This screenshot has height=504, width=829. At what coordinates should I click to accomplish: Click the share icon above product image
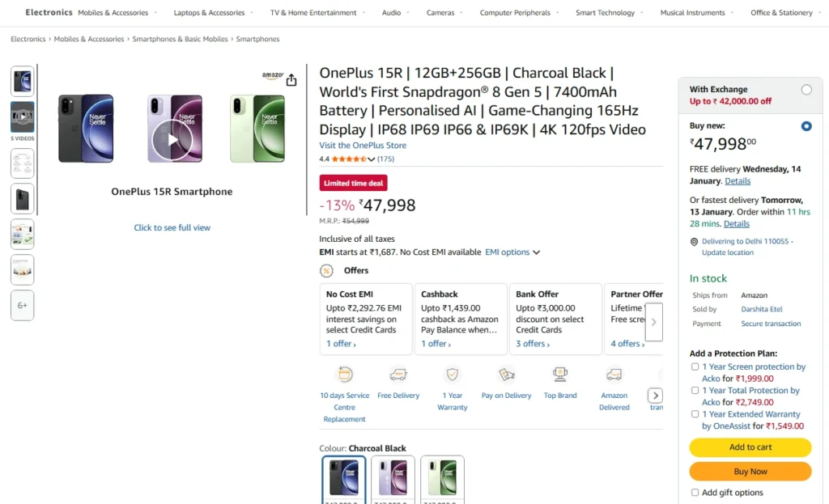(x=291, y=80)
